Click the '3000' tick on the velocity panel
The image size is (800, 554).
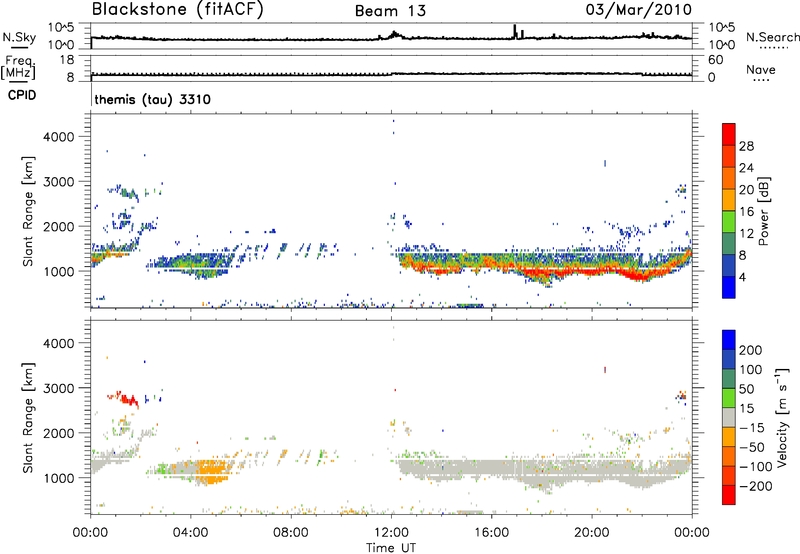[x=58, y=388]
